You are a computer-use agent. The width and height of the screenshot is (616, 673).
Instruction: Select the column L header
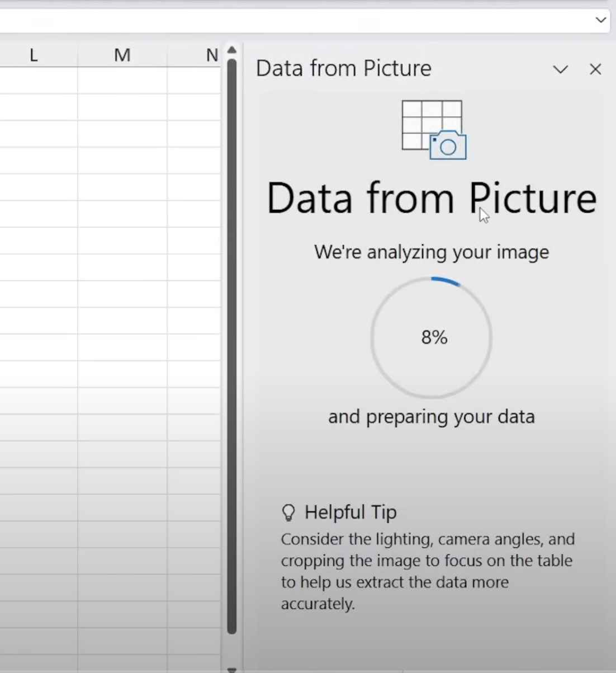(x=34, y=55)
